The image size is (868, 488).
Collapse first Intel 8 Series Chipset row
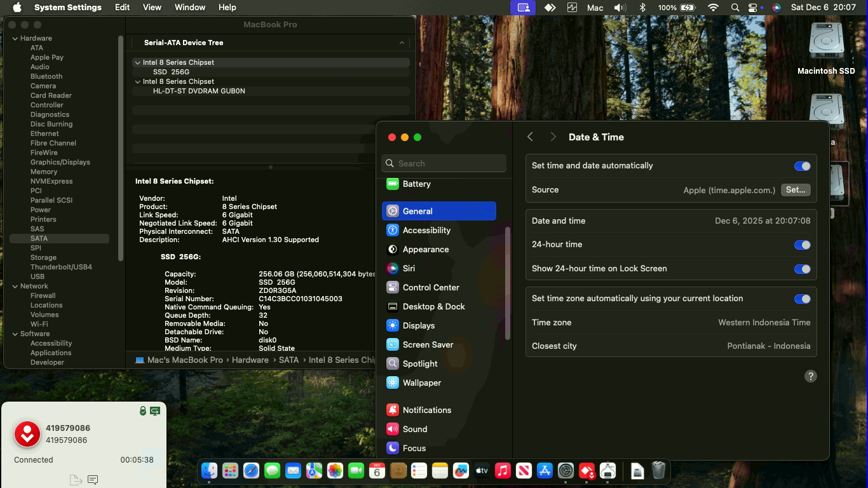(x=137, y=62)
